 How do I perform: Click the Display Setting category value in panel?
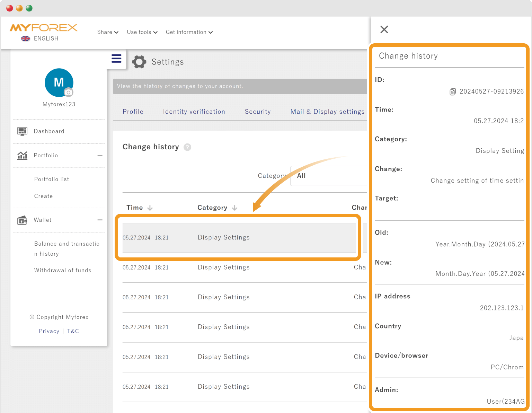coord(500,151)
